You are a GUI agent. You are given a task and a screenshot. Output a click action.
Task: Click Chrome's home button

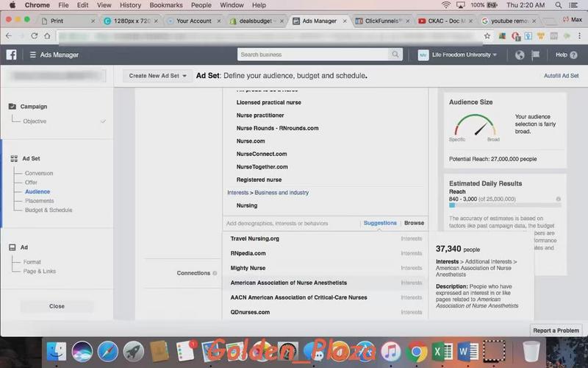[x=47, y=35]
